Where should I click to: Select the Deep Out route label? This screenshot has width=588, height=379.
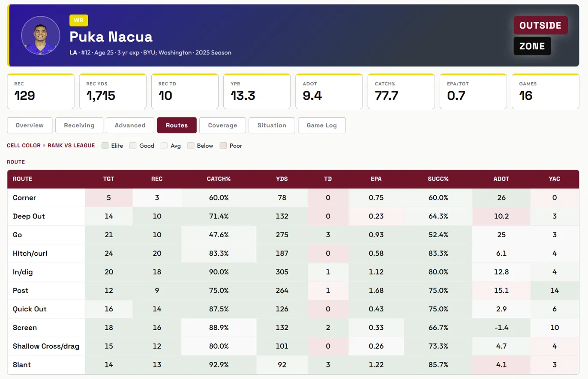coord(29,216)
